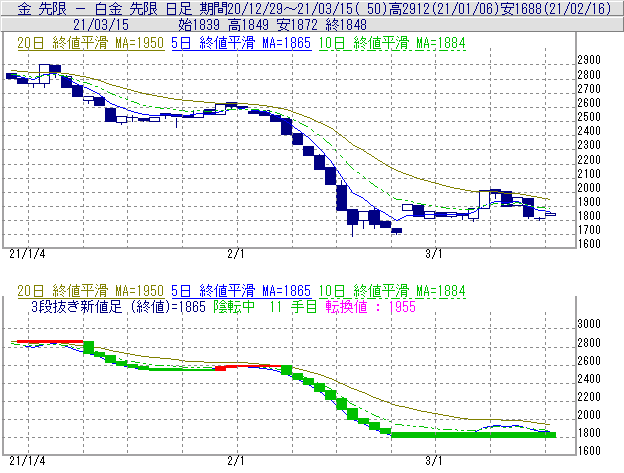624x473 pixels.
Task: Click the first red segment in lower chart
Action: click(x=50, y=341)
